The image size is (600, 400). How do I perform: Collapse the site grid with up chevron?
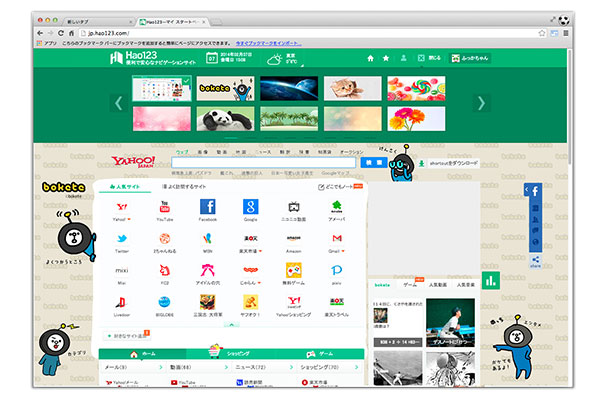click(x=232, y=325)
